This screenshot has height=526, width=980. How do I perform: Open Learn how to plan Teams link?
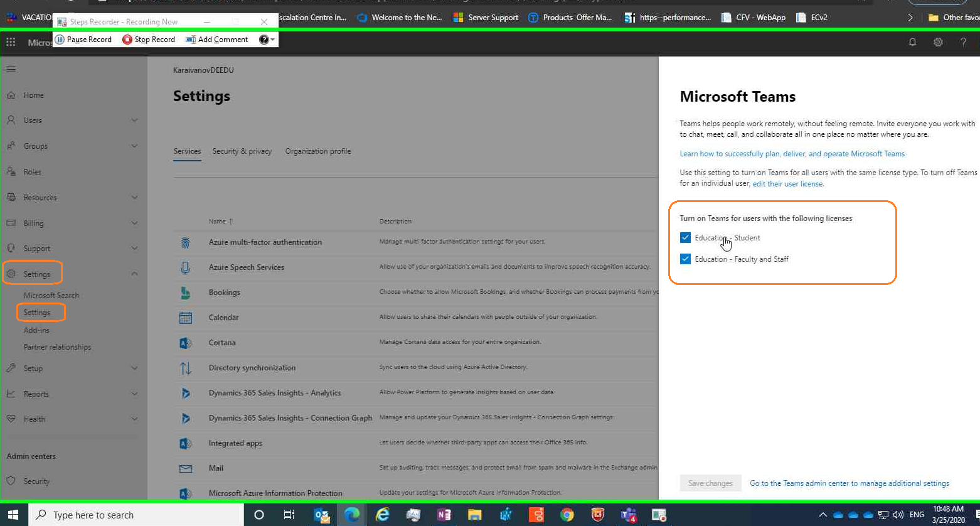[x=792, y=154]
